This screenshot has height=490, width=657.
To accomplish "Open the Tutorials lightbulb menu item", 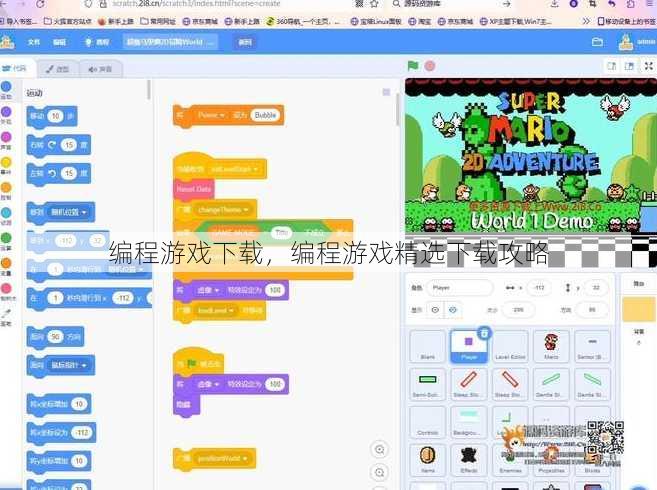I will [97, 42].
